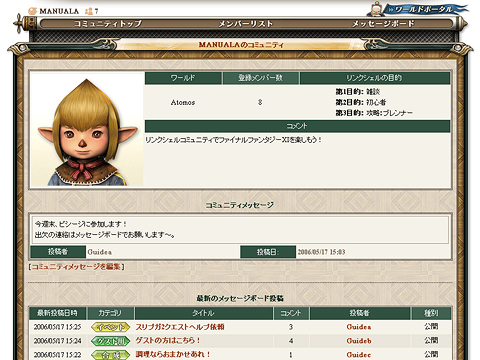Click the 最新投稿日時 column header
Viewport: 480px width, 360px height.
click(x=57, y=313)
